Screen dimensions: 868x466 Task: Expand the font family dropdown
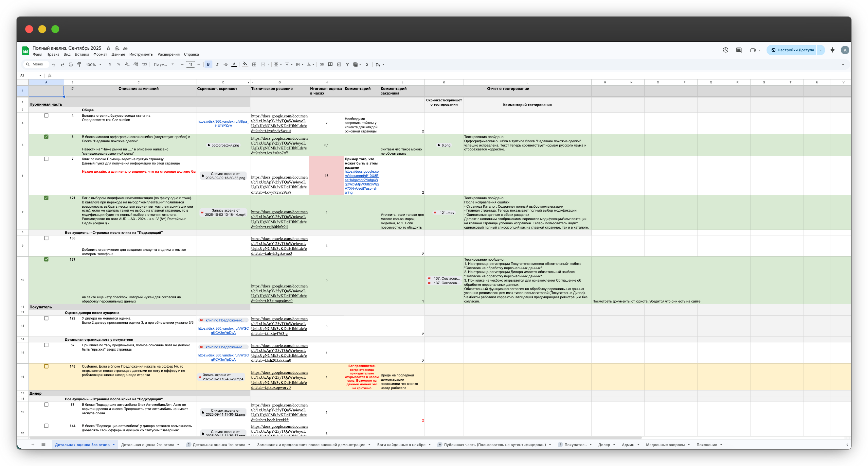point(164,65)
